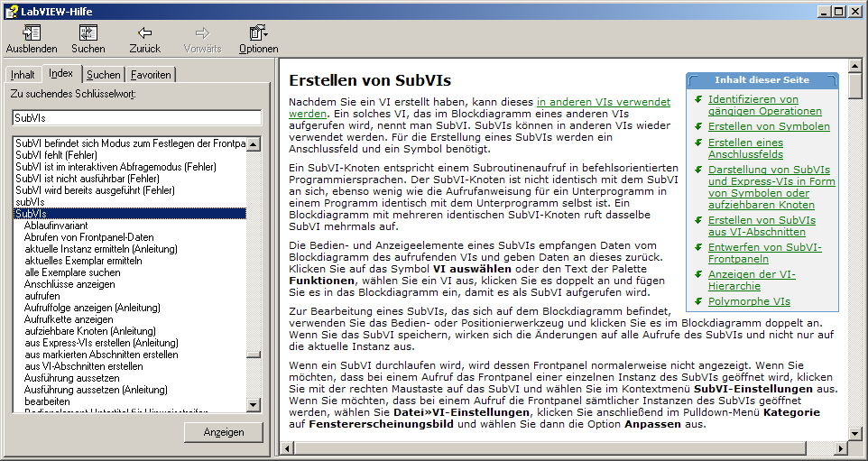Viewport: 868px width, 461px height.
Task: Open 'Erstellen von SubVIs aus VI-Abschnitten' link
Action: click(762, 226)
